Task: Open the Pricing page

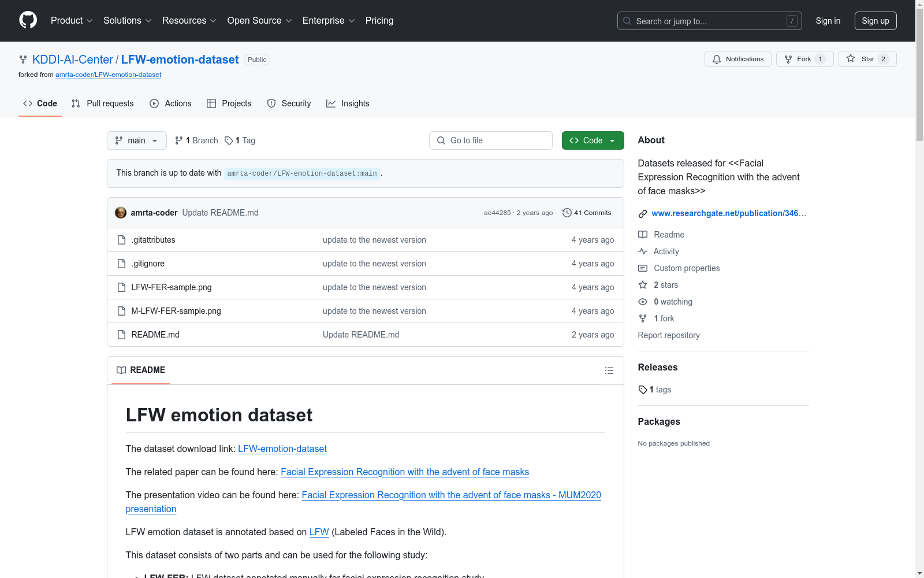Action: click(379, 21)
